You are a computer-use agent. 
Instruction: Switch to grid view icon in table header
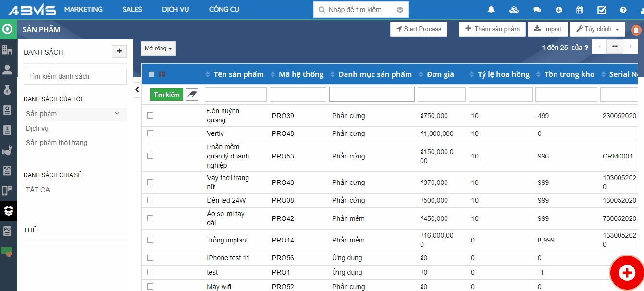pyautogui.click(x=162, y=74)
